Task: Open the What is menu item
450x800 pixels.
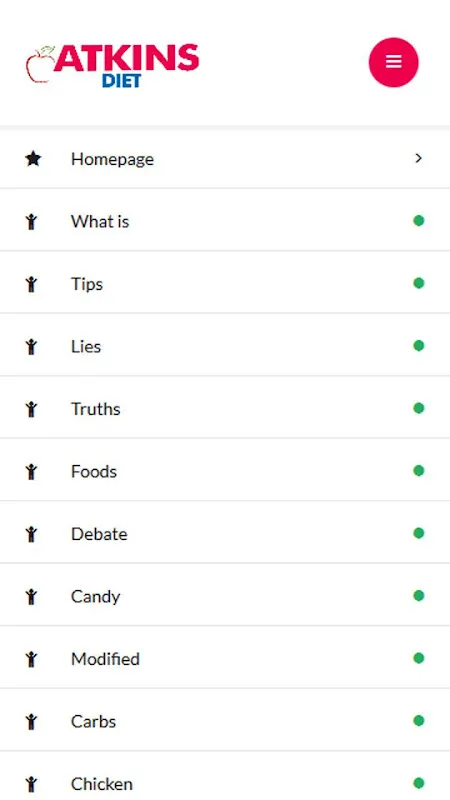Action: 225,221
